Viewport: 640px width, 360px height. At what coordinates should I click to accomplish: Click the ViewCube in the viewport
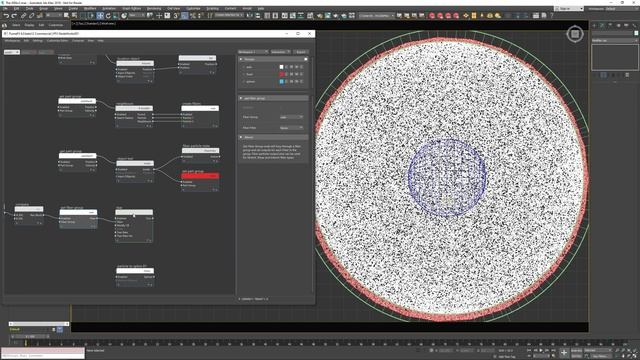575,34
